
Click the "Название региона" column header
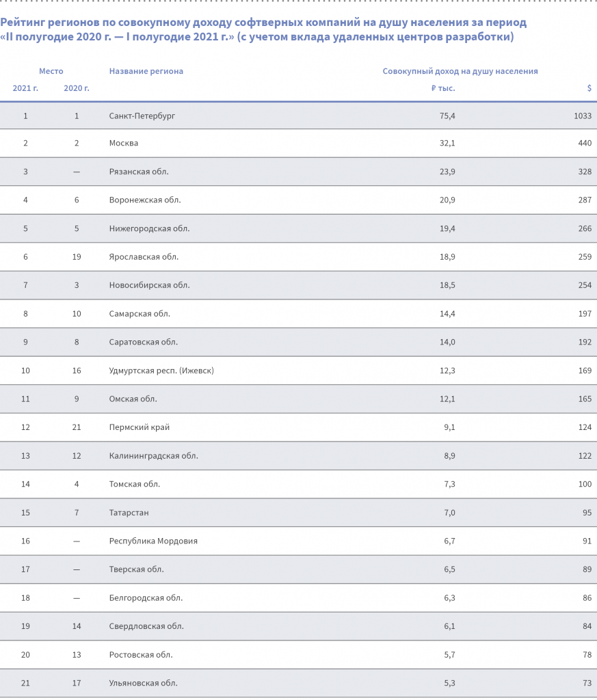tap(146, 71)
